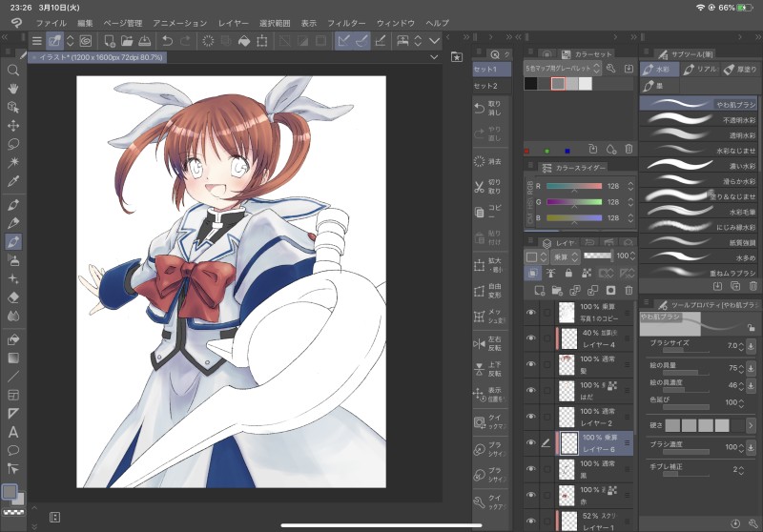Open the 編集 menu

coord(85,23)
